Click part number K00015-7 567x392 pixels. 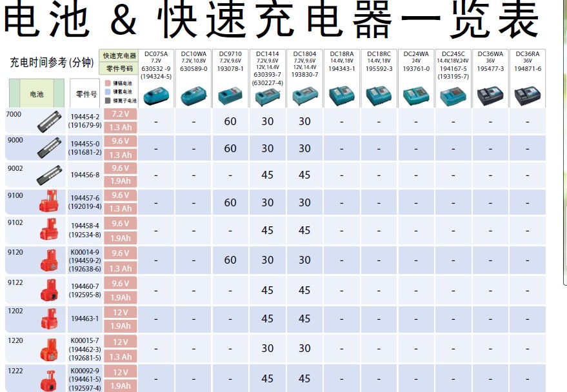[x=85, y=340]
